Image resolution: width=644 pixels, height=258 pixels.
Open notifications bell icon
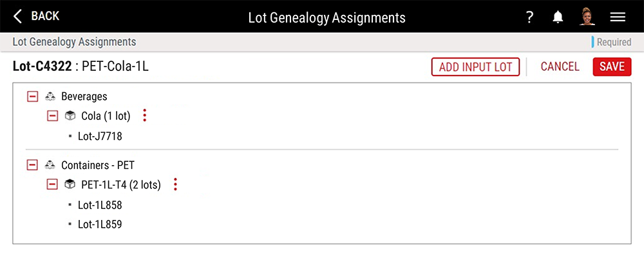tap(557, 17)
